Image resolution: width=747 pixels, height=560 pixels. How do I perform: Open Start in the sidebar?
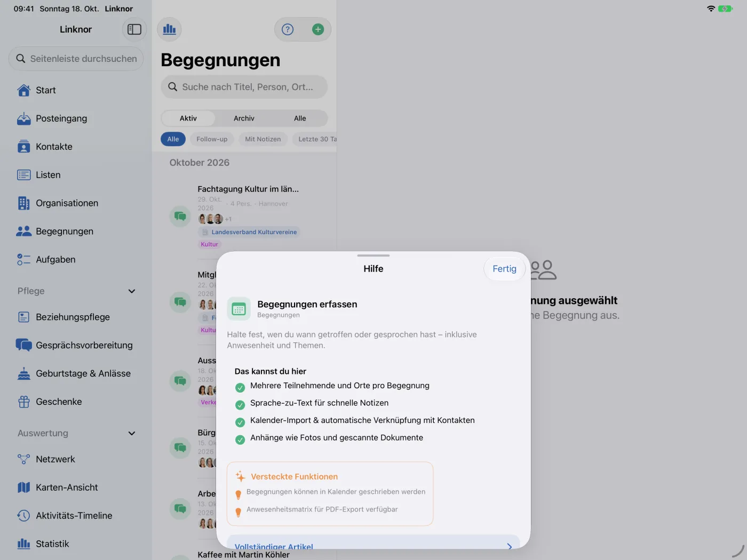[x=76, y=90]
